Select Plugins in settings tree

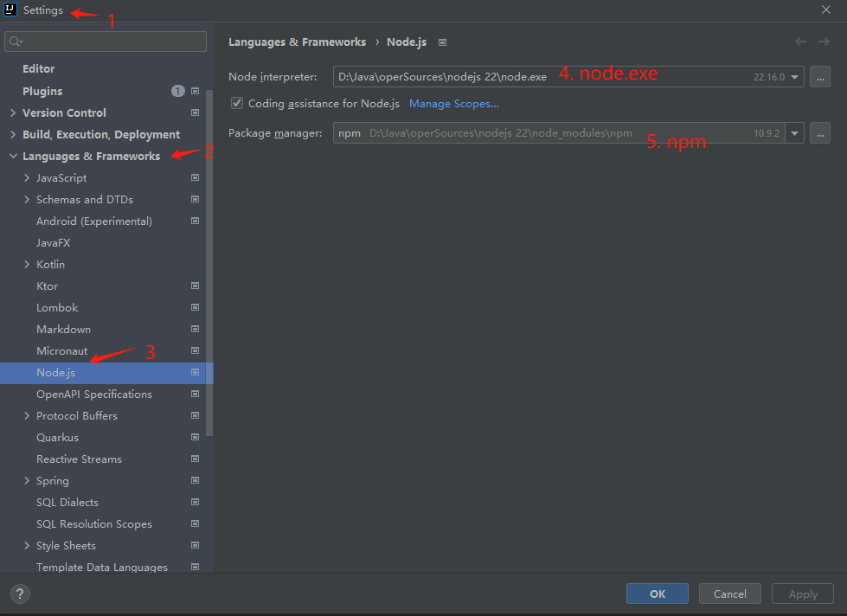click(42, 92)
